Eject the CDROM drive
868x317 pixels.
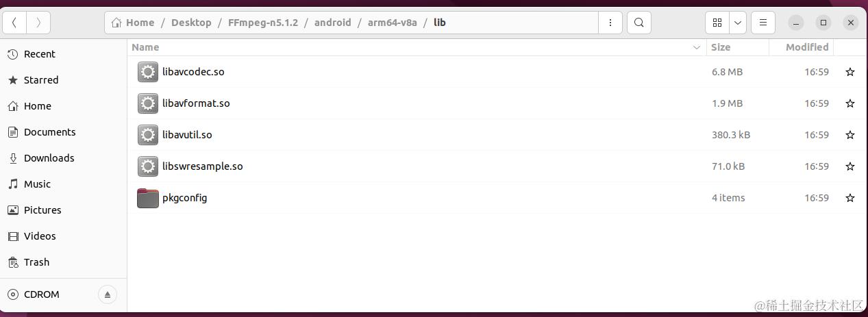coord(107,294)
